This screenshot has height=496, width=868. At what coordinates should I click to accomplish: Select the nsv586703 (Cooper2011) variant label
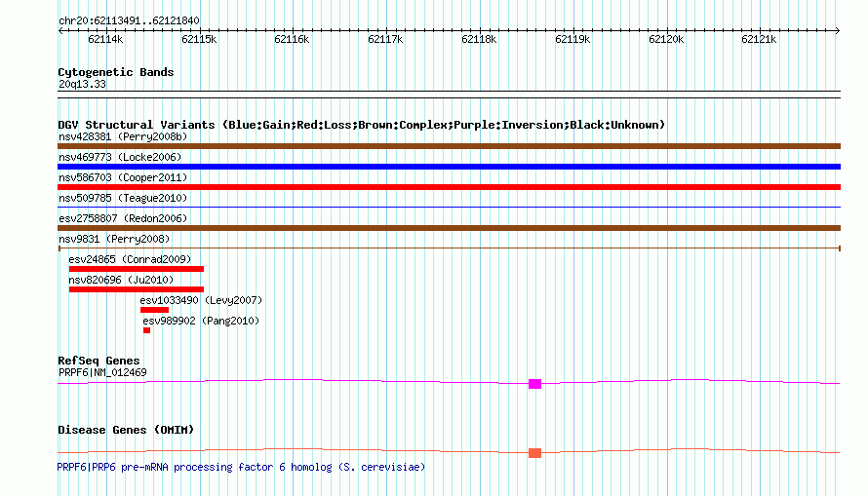(x=123, y=177)
